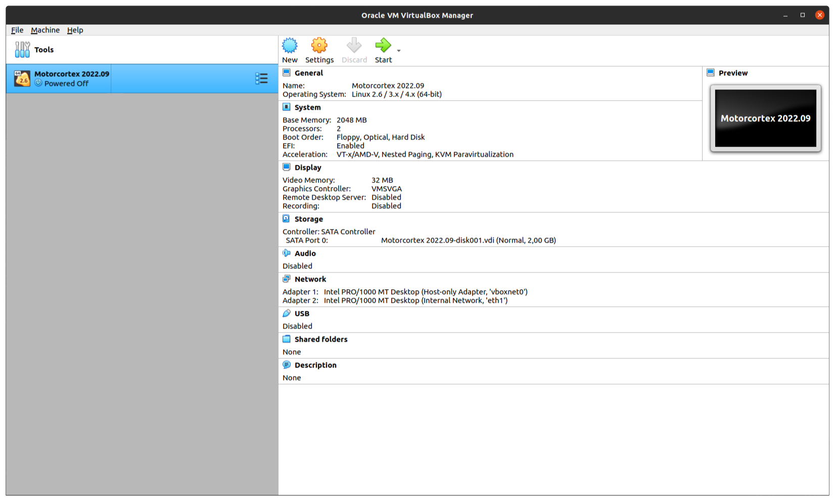This screenshot has height=504, width=835.
Task: Click the Tools icon in sidebar
Action: (x=22, y=50)
